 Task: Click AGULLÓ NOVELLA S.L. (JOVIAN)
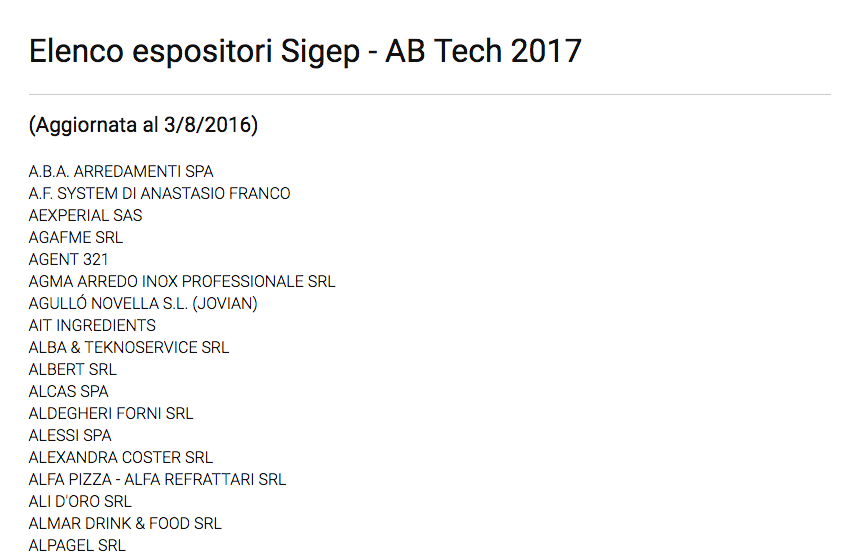(x=143, y=303)
